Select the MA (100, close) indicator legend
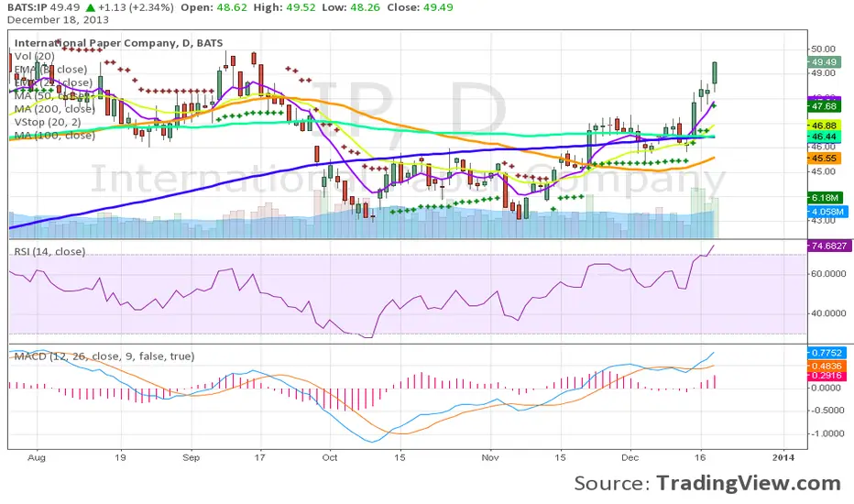 tap(54, 135)
